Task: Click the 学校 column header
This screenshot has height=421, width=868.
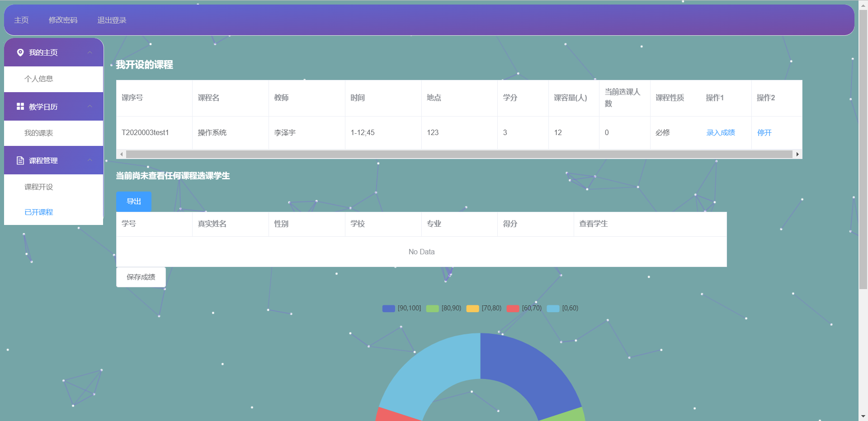Action: pyautogui.click(x=383, y=224)
